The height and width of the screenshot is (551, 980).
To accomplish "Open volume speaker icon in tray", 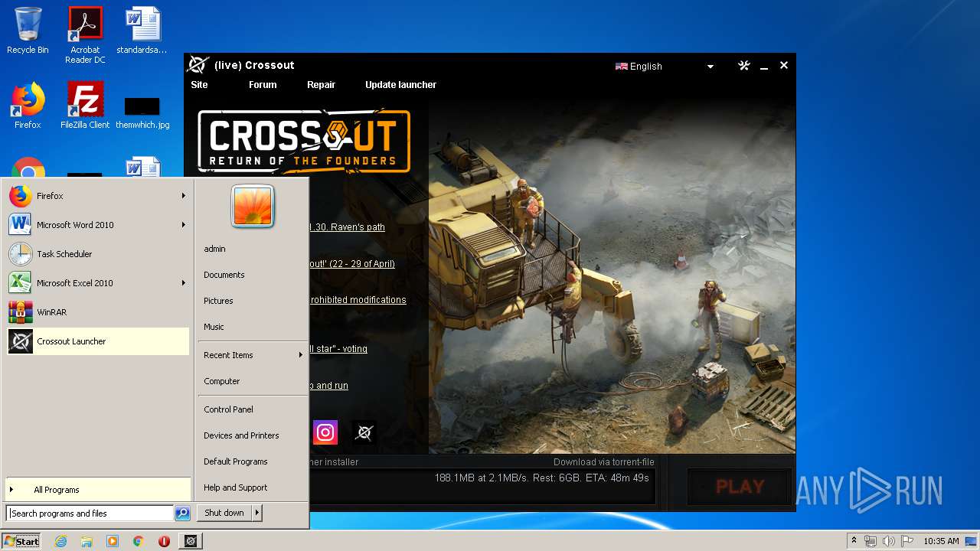I will tap(888, 541).
